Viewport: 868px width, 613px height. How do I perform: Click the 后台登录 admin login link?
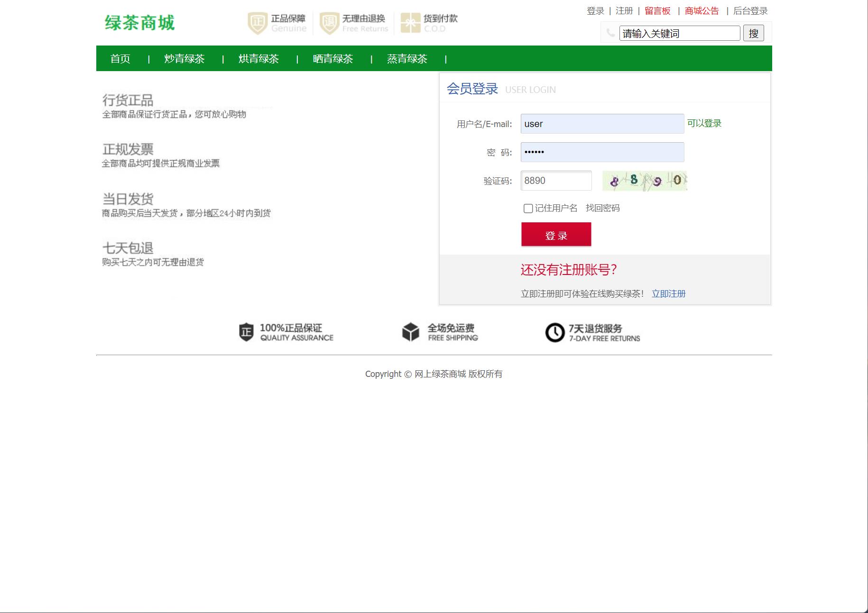click(750, 11)
